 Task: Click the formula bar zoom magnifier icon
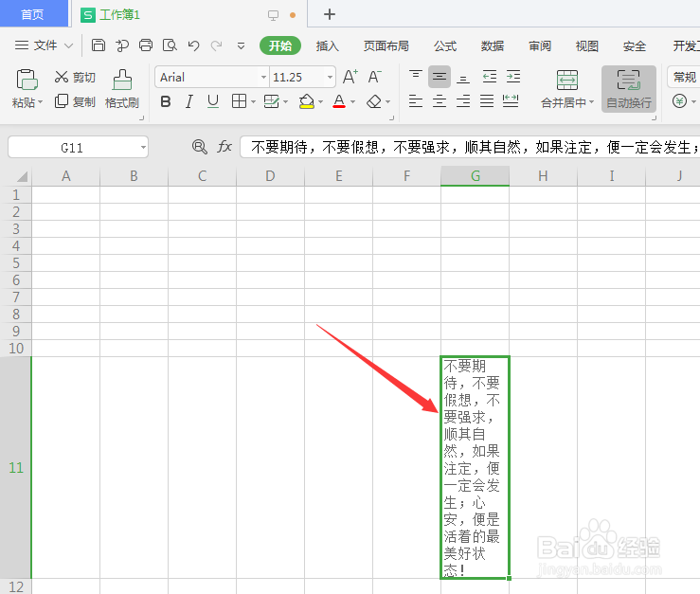(199, 147)
